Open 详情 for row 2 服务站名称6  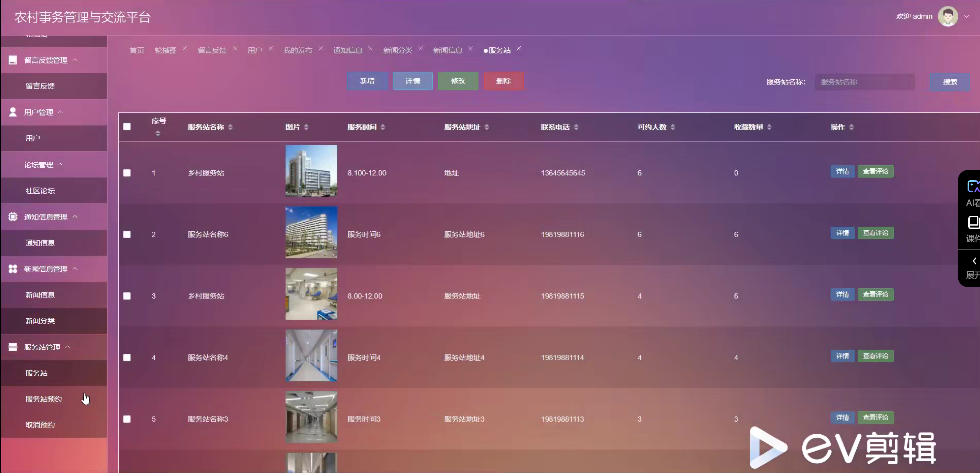point(842,233)
